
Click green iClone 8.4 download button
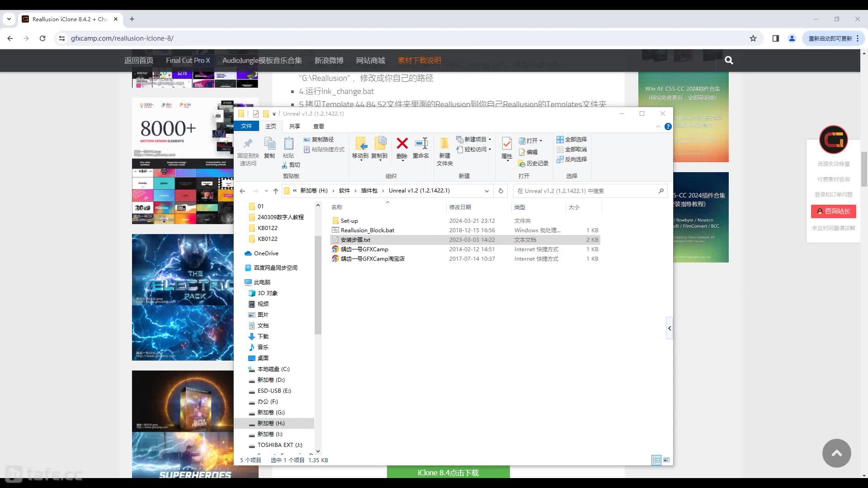coord(448,472)
